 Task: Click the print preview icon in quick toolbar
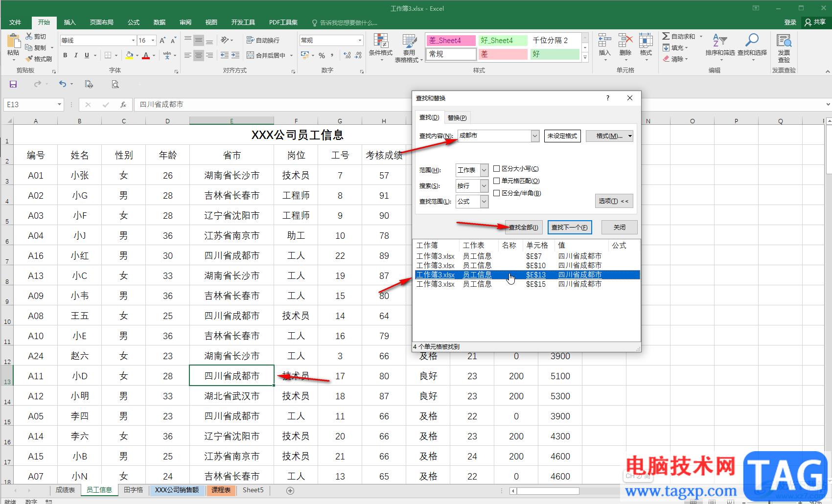tap(115, 84)
